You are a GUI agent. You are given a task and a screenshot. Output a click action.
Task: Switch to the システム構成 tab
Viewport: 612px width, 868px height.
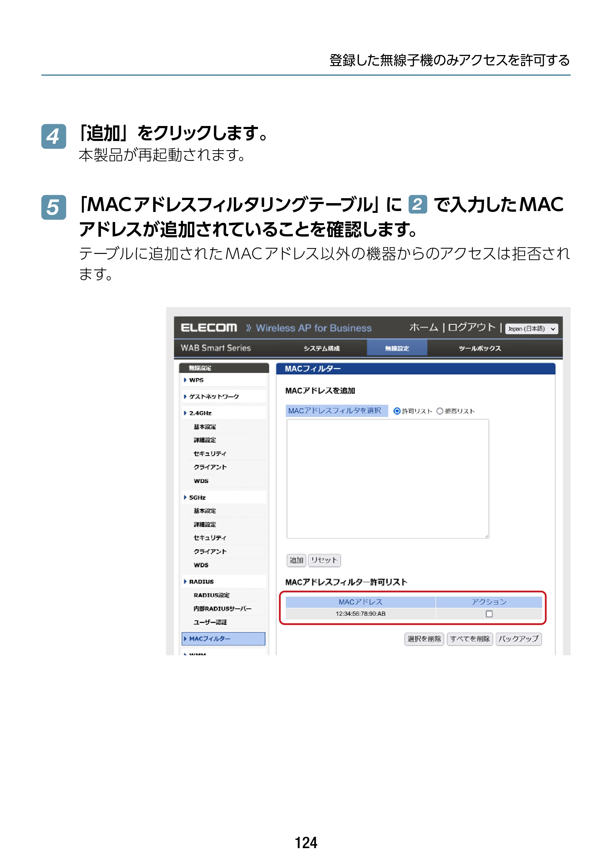pos(322,348)
